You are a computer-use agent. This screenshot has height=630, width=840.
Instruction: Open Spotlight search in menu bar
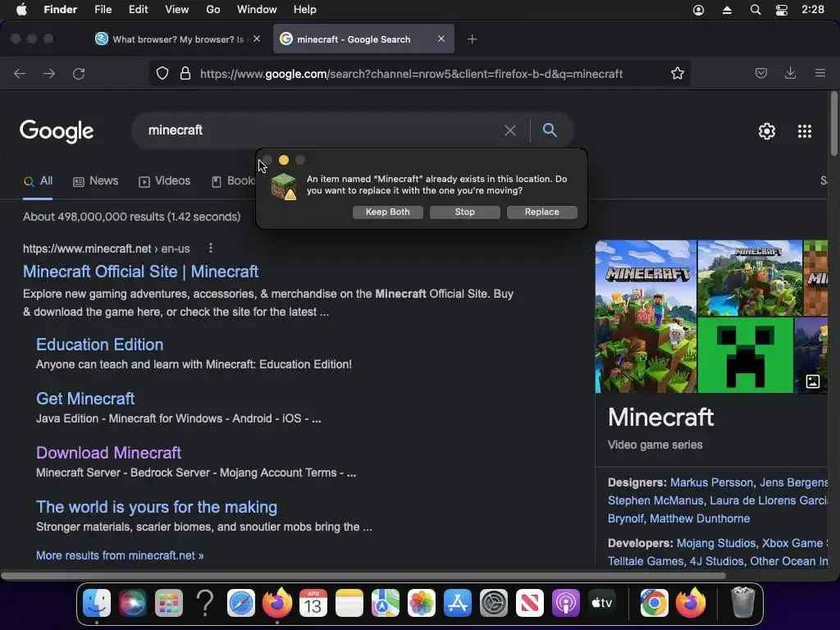coord(756,10)
